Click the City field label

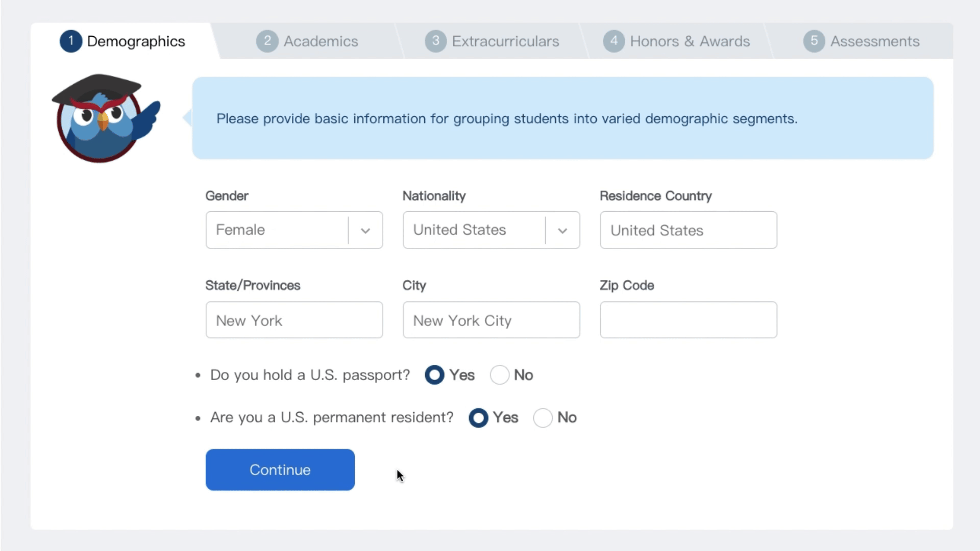coord(414,285)
